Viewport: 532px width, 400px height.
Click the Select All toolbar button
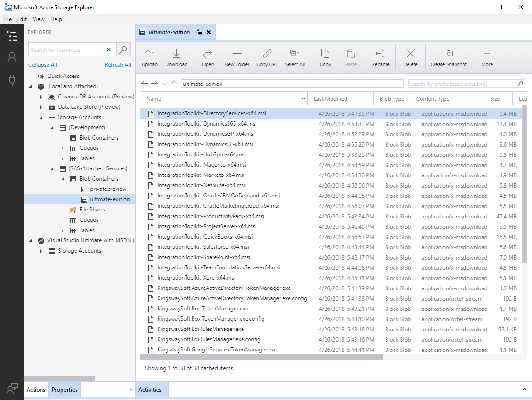click(x=295, y=58)
